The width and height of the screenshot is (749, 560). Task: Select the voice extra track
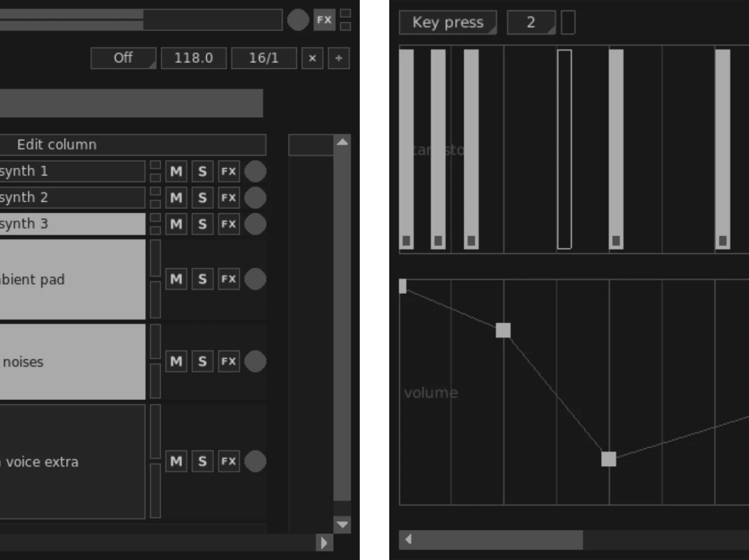click(x=72, y=461)
